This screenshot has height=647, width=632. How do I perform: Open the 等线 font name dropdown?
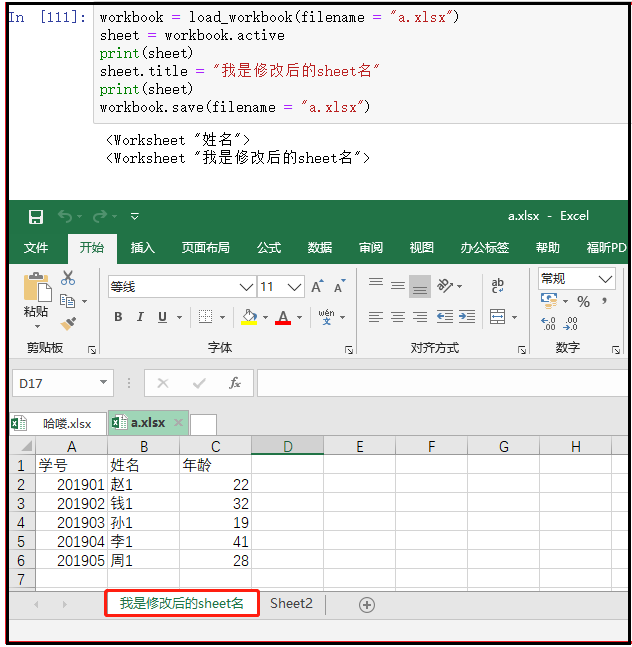(x=246, y=287)
